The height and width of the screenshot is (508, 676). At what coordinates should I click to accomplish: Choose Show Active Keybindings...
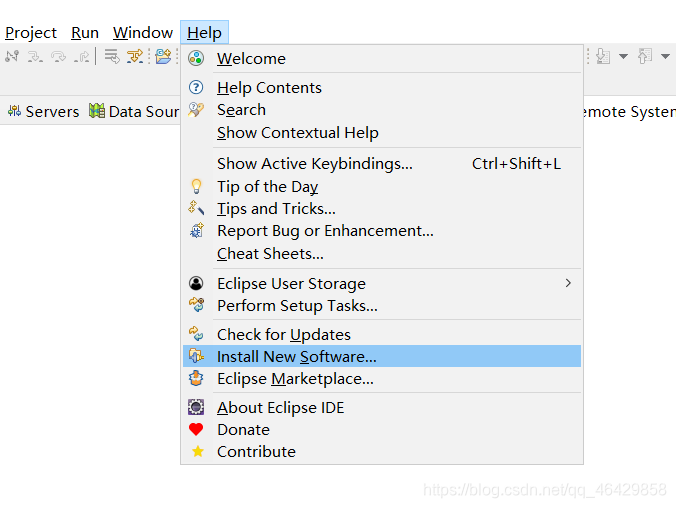pos(382,164)
